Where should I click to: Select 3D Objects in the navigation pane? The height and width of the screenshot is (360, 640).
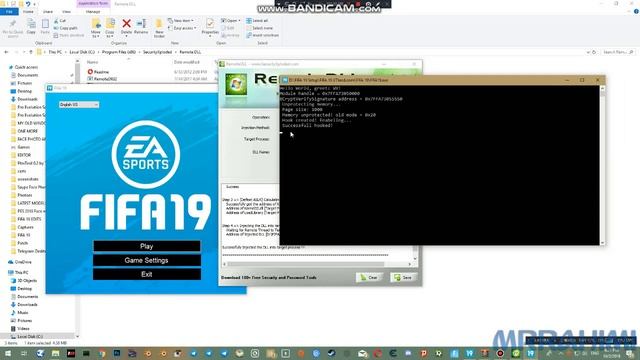(27, 281)
